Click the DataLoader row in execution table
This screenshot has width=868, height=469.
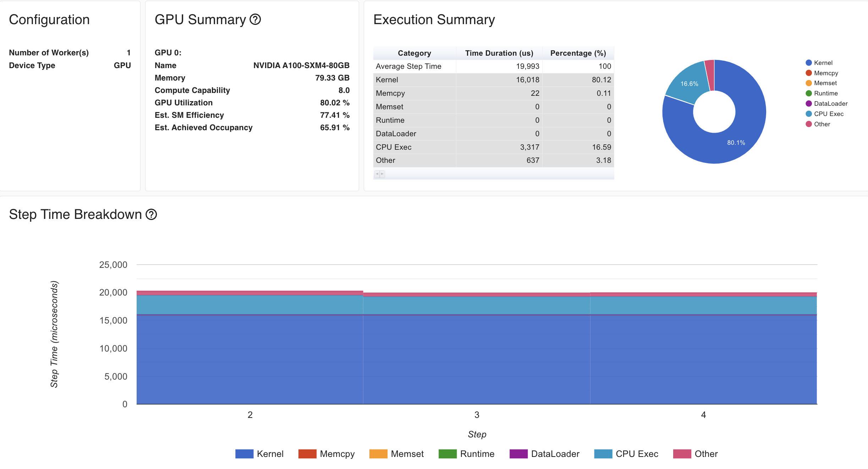pyautogui.click(x=494, y=134)
